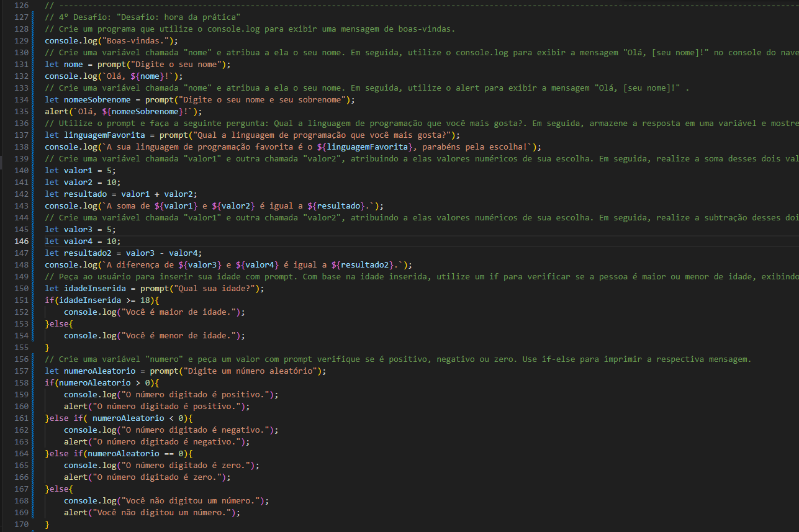799x532 pixels.
Task: Click alert "Você não digitou um número." line 169
Action: click(x=152, y=513)
